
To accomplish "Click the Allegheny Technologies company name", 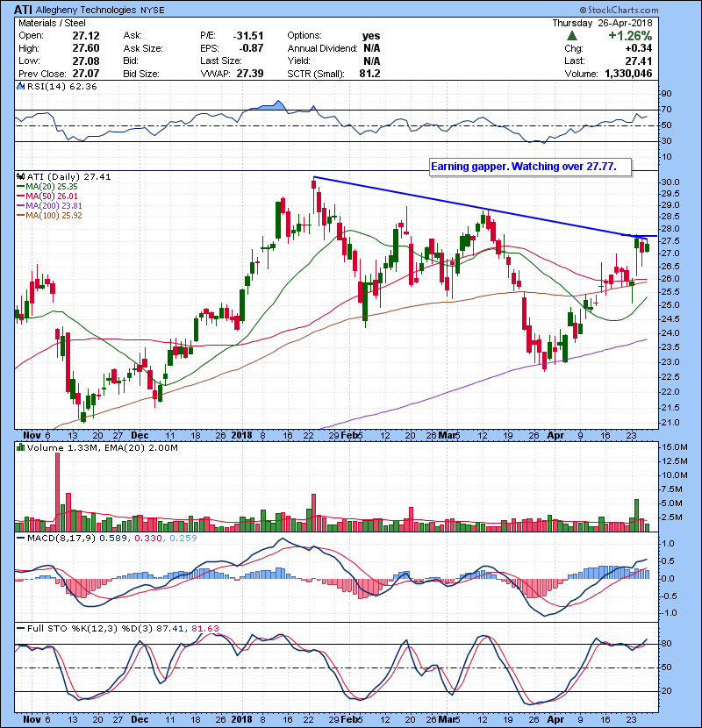I will click(x=86, y=10).
